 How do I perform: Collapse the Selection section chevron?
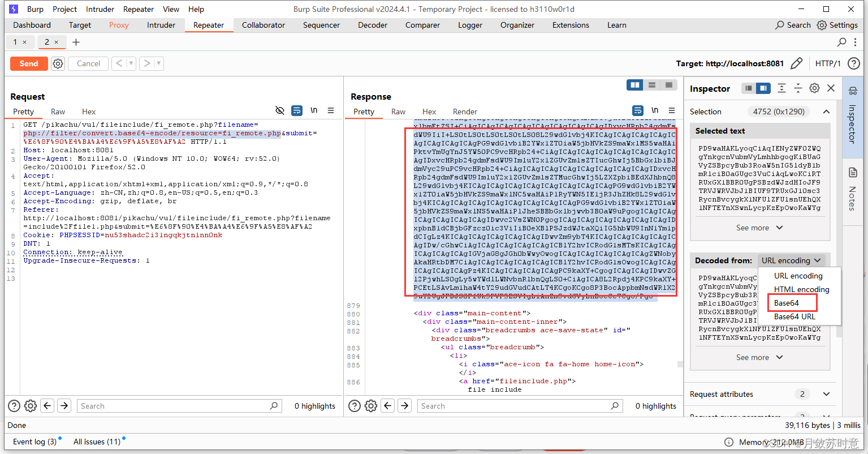(x=826, y=112)
